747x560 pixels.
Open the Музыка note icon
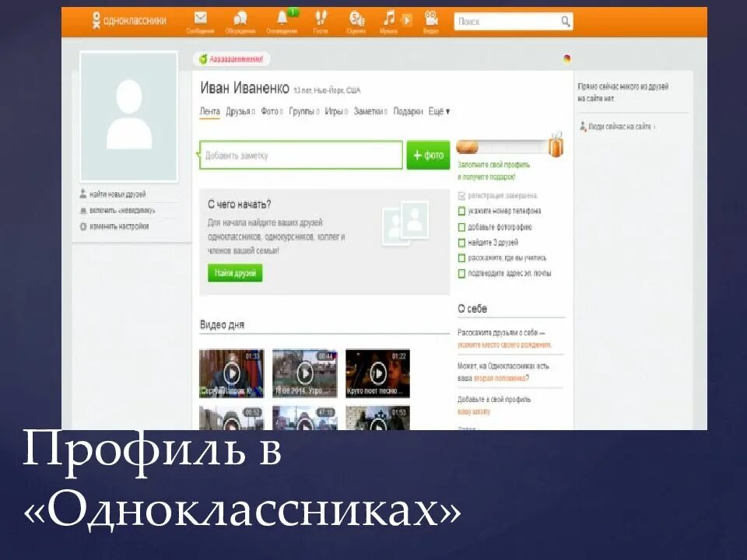point(389,19)
